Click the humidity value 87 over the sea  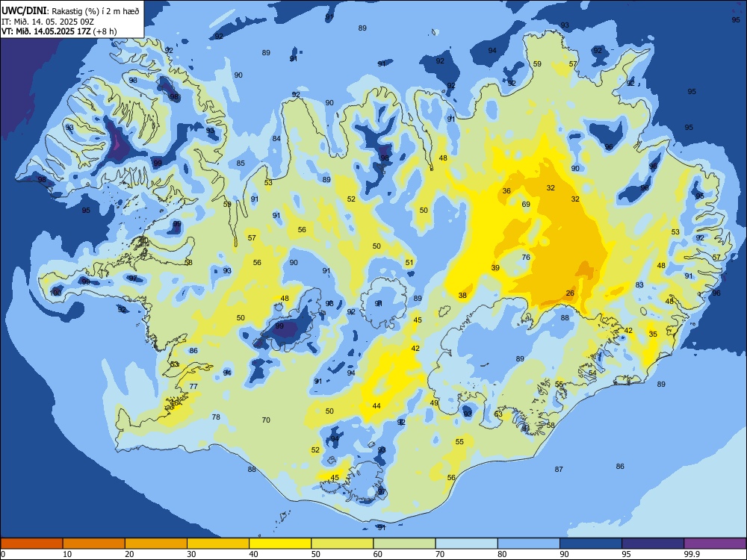click(559, 470)
